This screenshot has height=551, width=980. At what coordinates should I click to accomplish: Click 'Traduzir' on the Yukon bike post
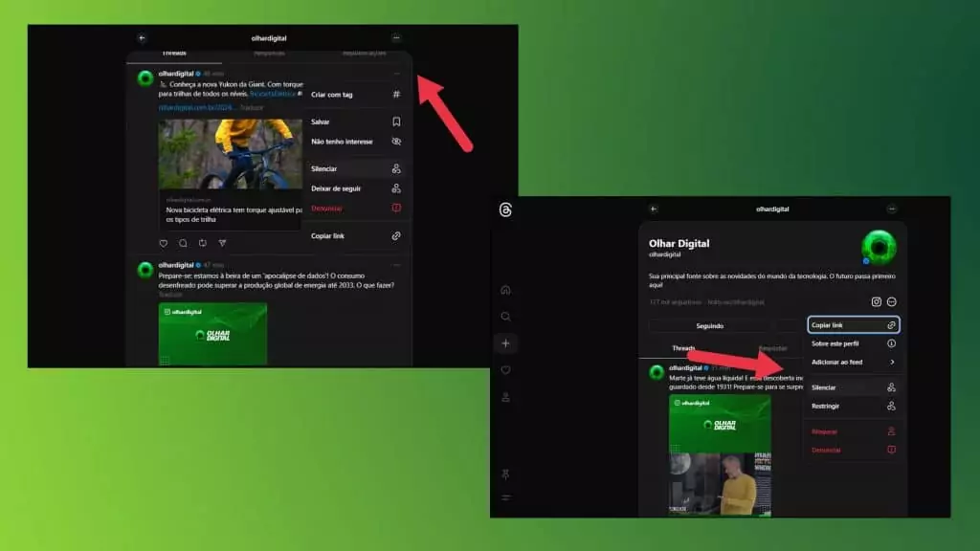coord(252,107)
